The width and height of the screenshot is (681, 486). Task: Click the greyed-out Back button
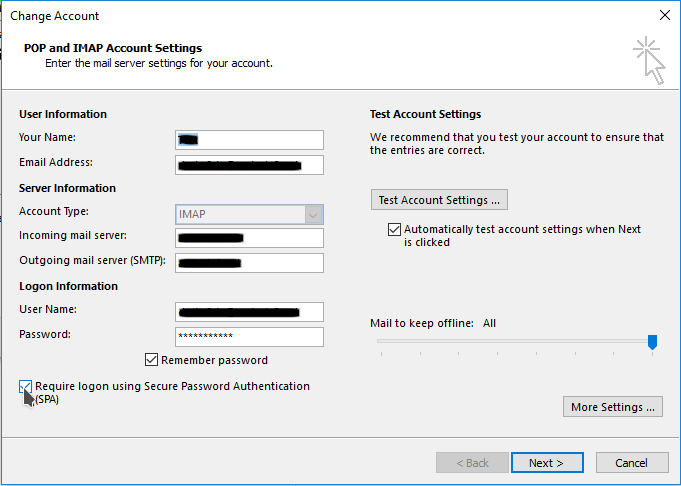tap(472, 463)
